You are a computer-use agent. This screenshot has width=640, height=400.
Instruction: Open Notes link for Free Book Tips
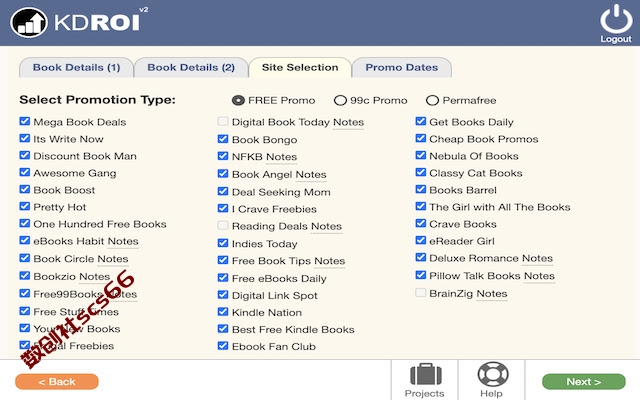tap(329, 261)
